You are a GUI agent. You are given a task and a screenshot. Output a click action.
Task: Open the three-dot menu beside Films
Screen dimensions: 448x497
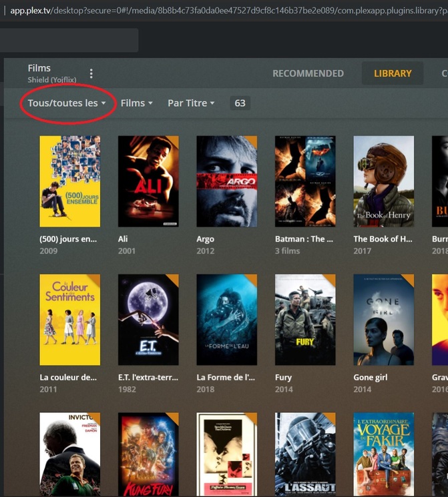91,73
